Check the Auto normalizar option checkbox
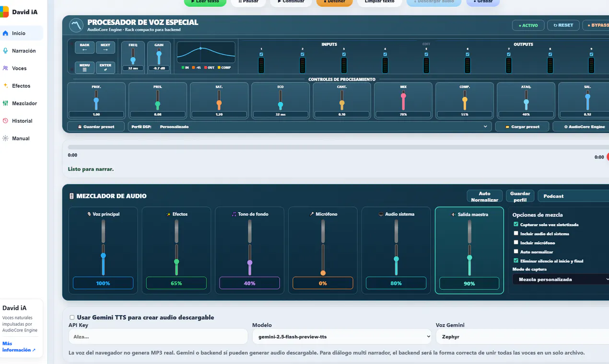 (x=516, y=251)
